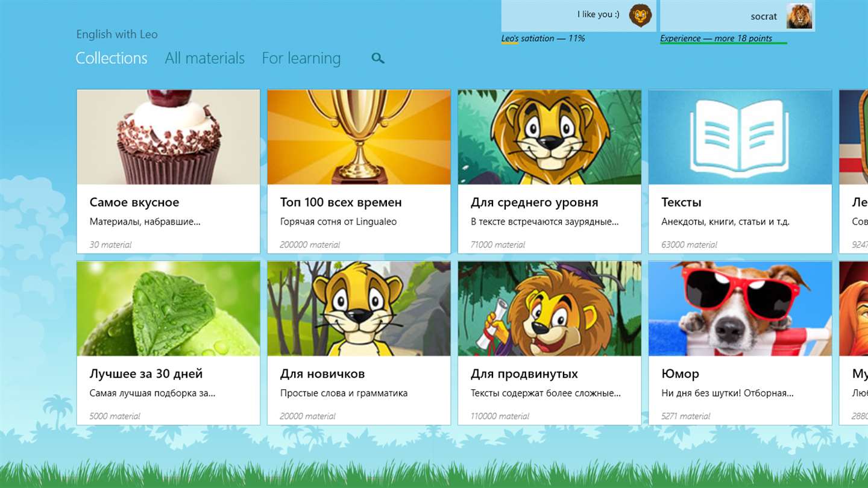Image resolution: width=868 pixels, height=488 pixels.
Task: Open dog with sunglasses image of Юмор
Action: pyautogui.click(x=740, y=308)
